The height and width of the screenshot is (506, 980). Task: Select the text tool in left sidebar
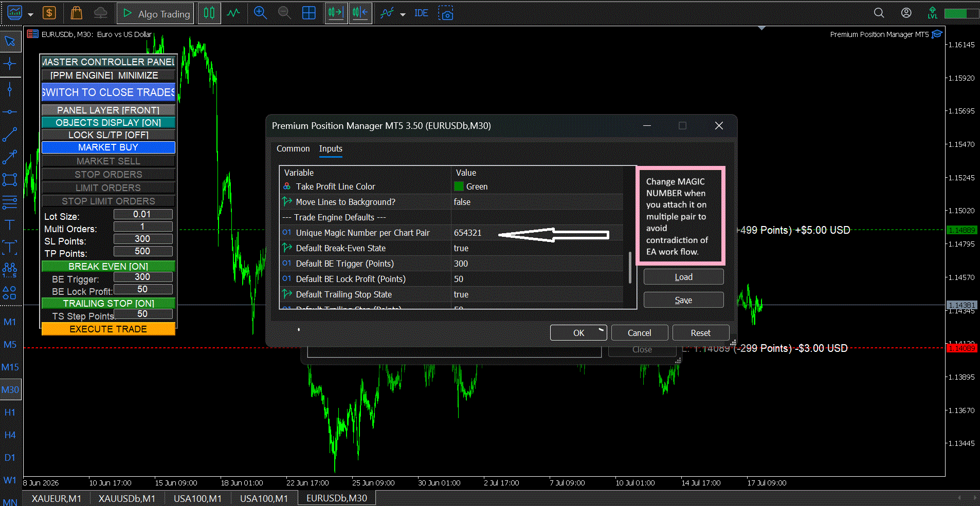click(10, 224)
